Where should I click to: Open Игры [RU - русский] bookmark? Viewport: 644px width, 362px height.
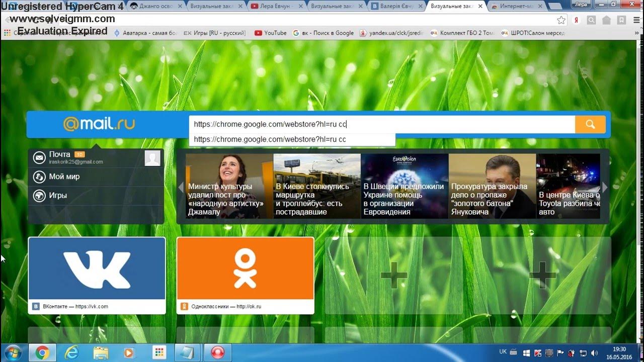click(x=214, y=33)
